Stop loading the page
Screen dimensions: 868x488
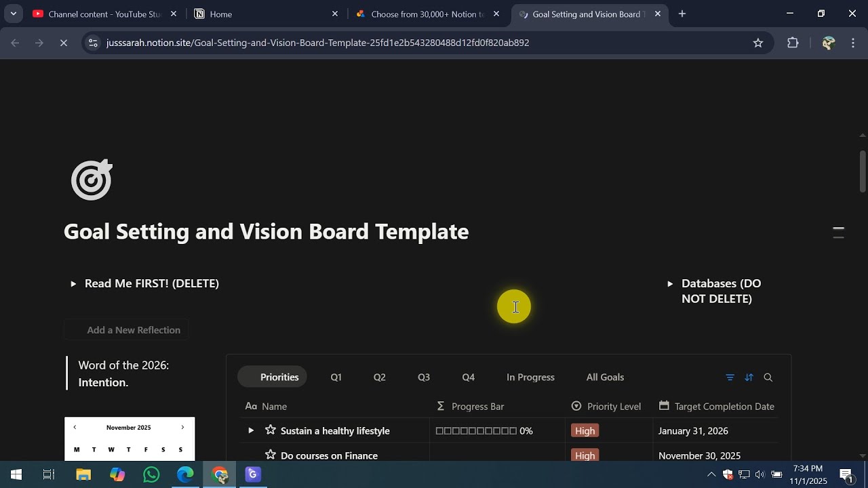click(63, 43)
